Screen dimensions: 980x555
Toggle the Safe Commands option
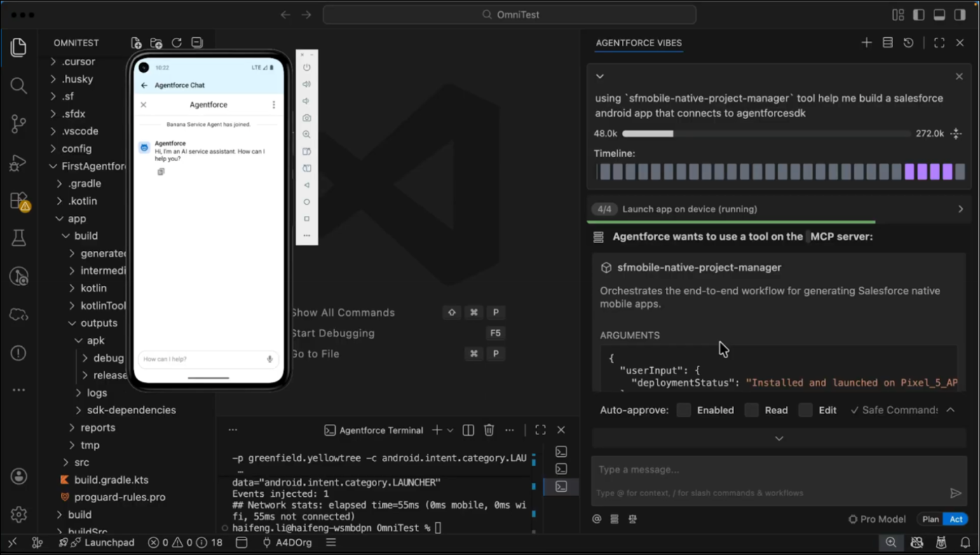[x=894, y=410]
